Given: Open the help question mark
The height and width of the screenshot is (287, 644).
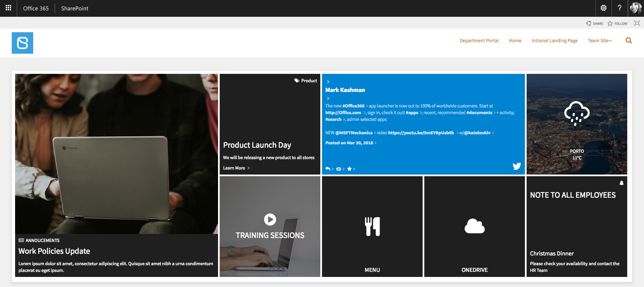Looking at the screenshot, I should click(620, 8).
